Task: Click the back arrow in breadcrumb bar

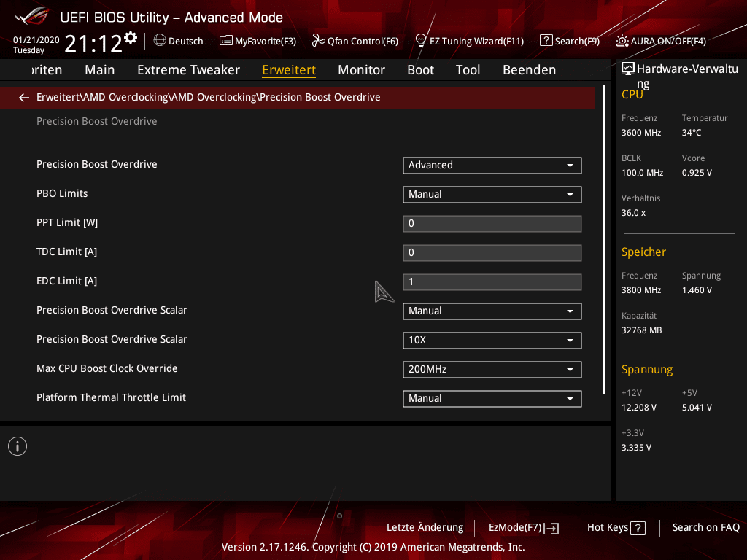Action: [24, 98]
